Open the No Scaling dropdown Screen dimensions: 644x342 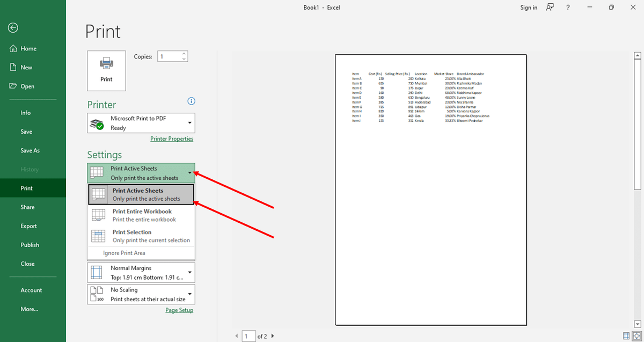point(141,294)
